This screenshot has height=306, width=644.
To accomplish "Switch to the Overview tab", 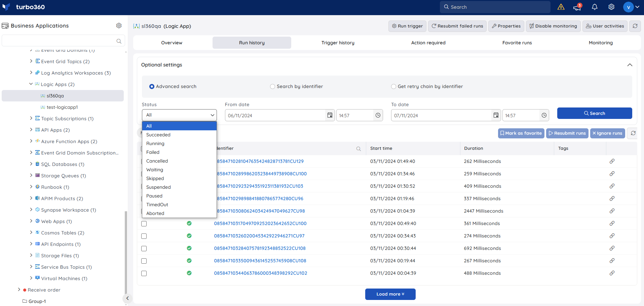I will coord(172,43).
